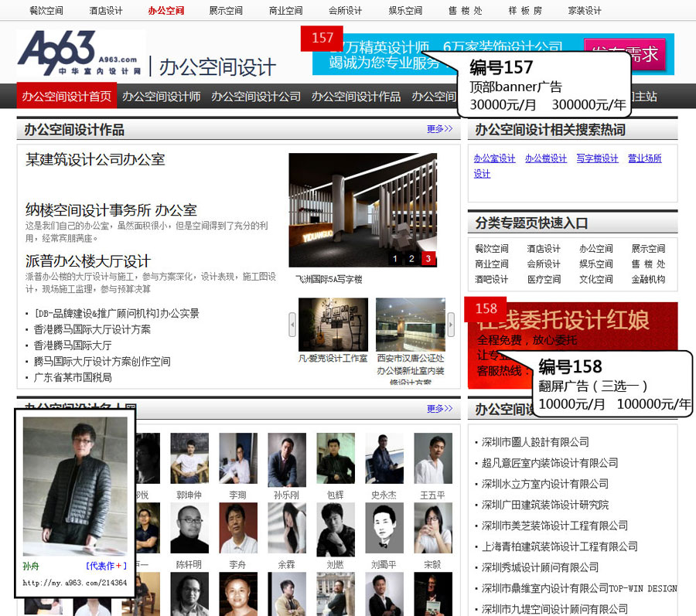The image size is (696, 616).
Task: Click hot search term 办公楼设计
Action: [546, 158]
